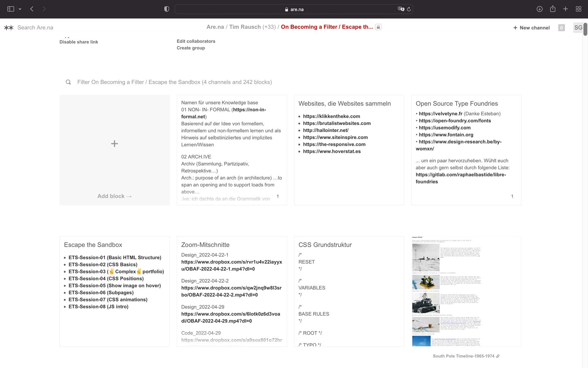
Task: Open ETS-Session-05 (Show image on hover)
Action: [115, 286]
